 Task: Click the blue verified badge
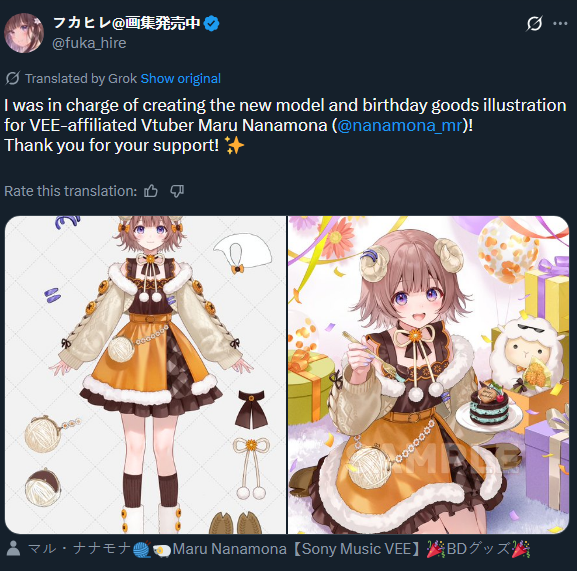pos(212,24)
